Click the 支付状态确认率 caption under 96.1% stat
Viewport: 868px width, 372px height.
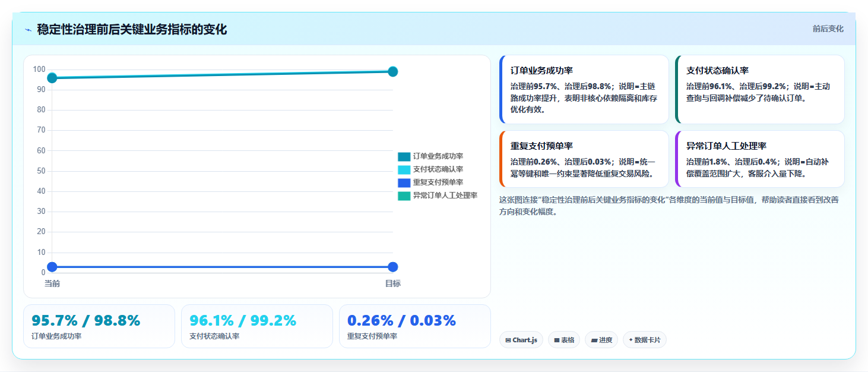tap(214, 336)
